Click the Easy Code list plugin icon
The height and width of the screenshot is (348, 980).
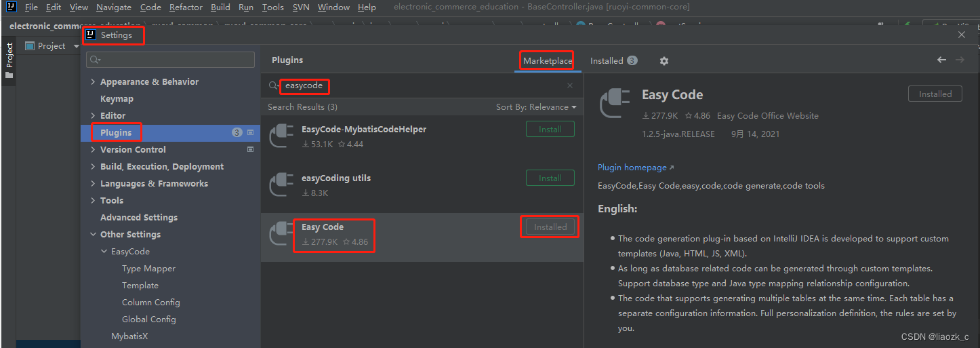tap(282, 233)
